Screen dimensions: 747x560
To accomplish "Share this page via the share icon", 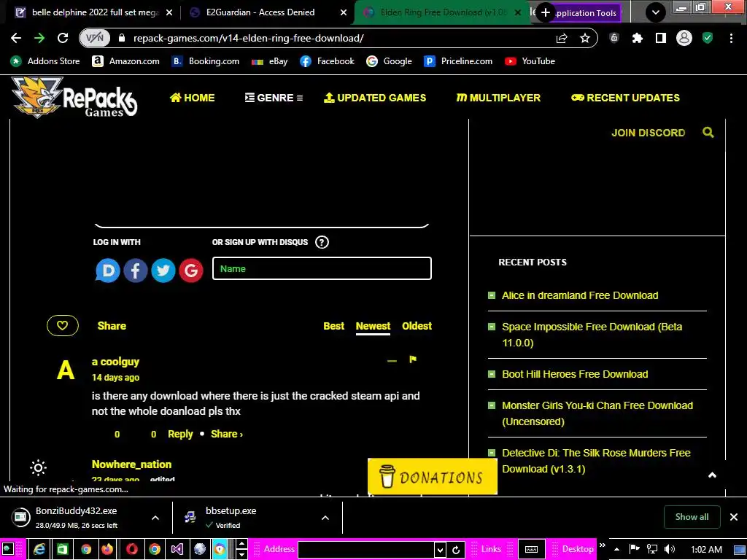I will pyautogui.click(x=562, y=38).
